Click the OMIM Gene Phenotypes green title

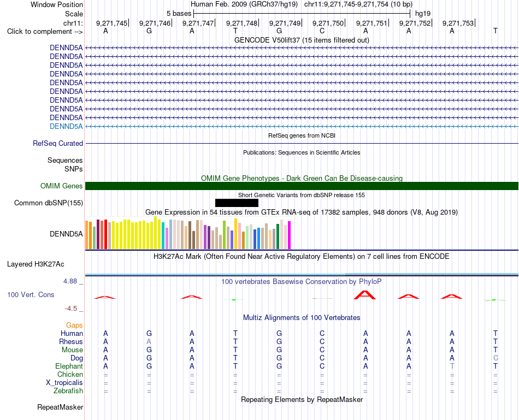[x=302, y=179]
